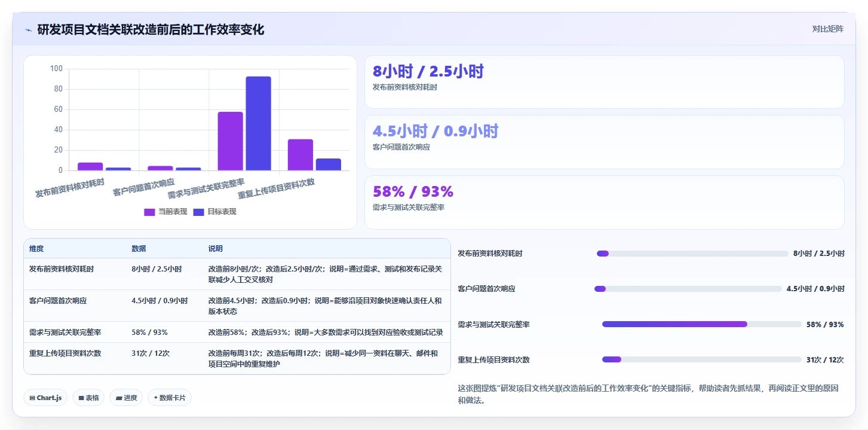Click the 发布前资料核对耗时 progress bar

tap(692, 254)
